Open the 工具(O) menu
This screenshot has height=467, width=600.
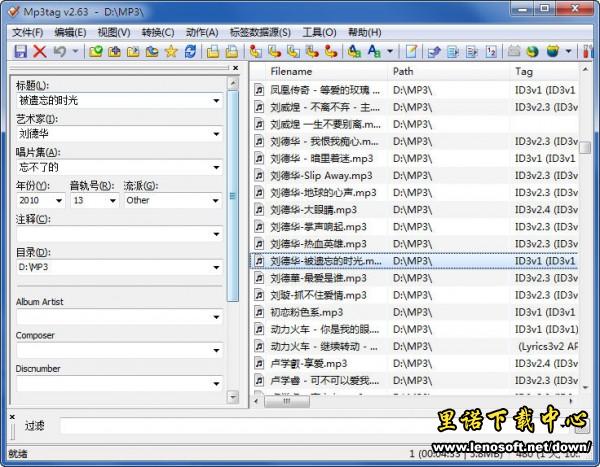[x=319, y=33]
